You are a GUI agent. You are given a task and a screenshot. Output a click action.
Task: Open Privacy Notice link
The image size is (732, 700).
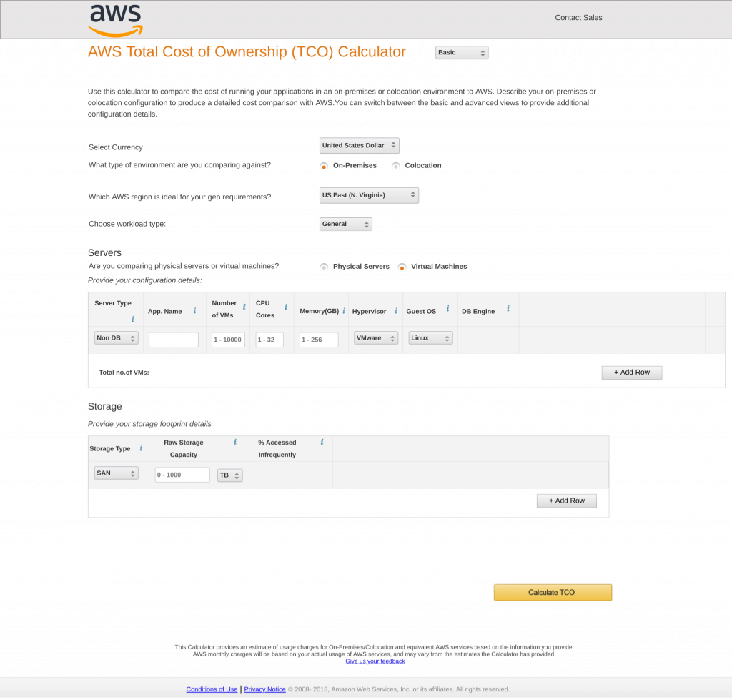[x=264, y=689]
